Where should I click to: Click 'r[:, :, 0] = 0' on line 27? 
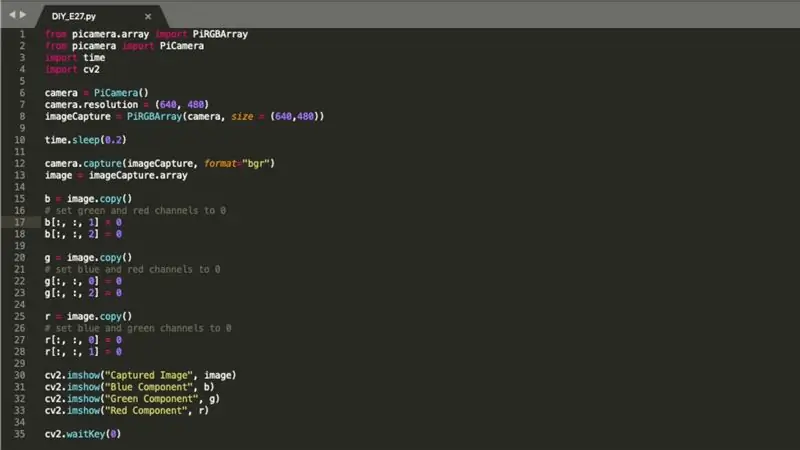(83, 340)
